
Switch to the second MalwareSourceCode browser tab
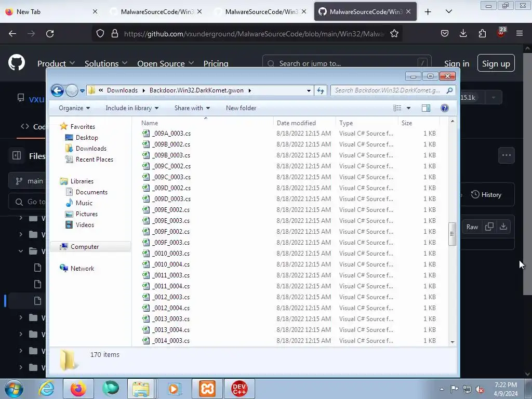pos(261,11)
